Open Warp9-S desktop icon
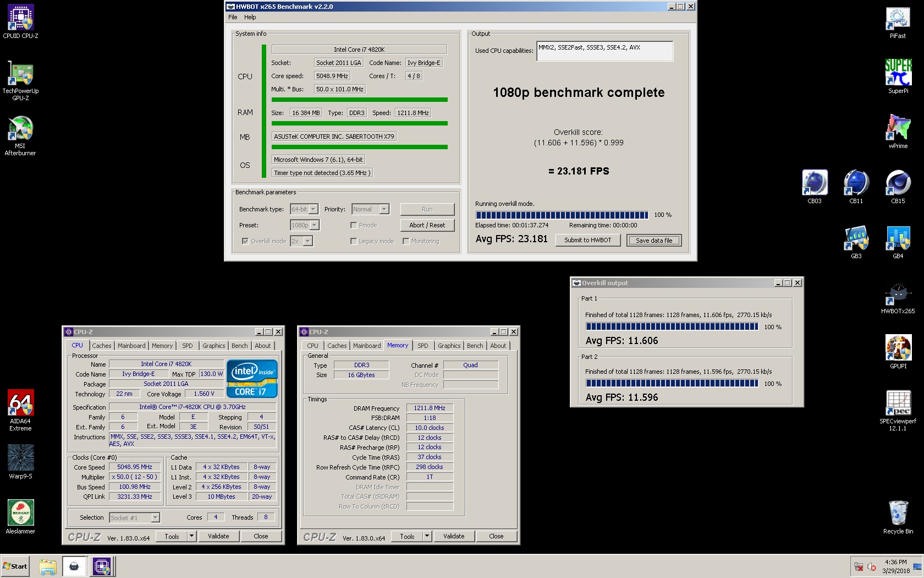 pos(20,462)
